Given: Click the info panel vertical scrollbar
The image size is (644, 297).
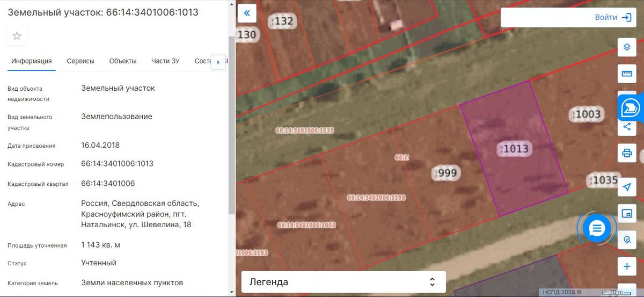Looking at the screenshot, I should pos(232,126).
